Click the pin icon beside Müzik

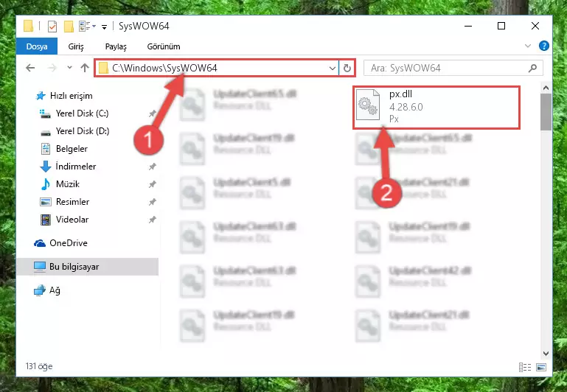click(152, 184)
